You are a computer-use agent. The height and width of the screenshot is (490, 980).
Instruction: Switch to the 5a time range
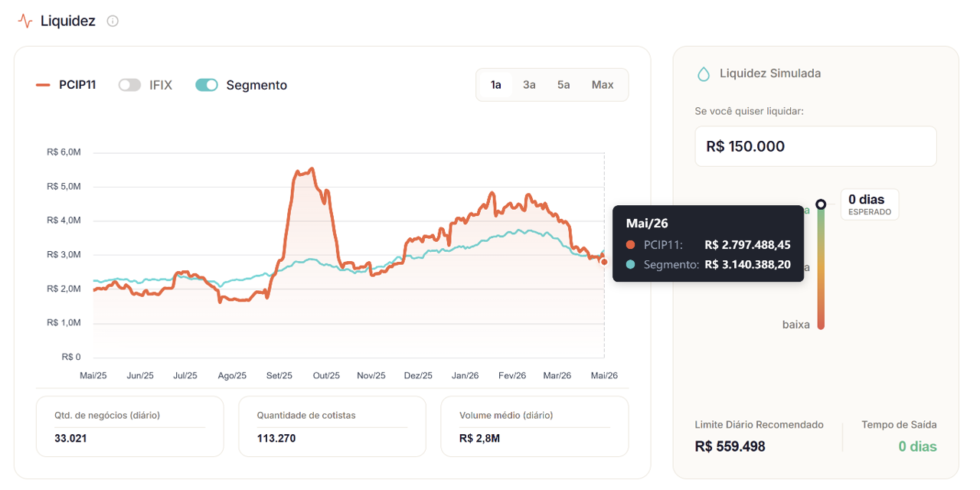click(x=563, y=85)
